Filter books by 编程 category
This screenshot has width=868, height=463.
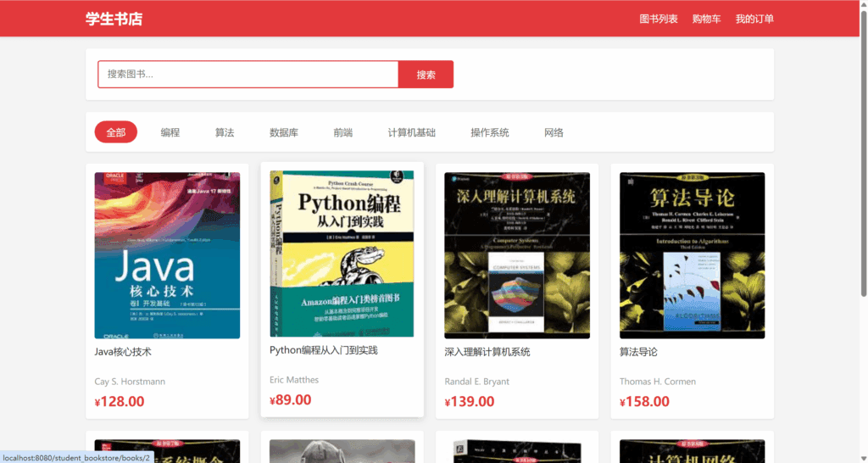coord(170,132)
